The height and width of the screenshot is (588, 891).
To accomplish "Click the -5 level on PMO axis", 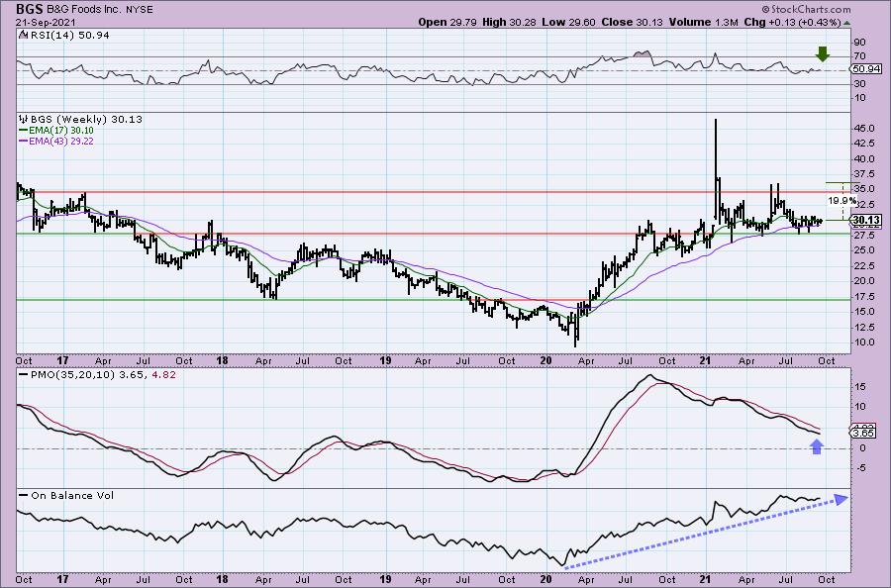I will [x=860, y=468].
